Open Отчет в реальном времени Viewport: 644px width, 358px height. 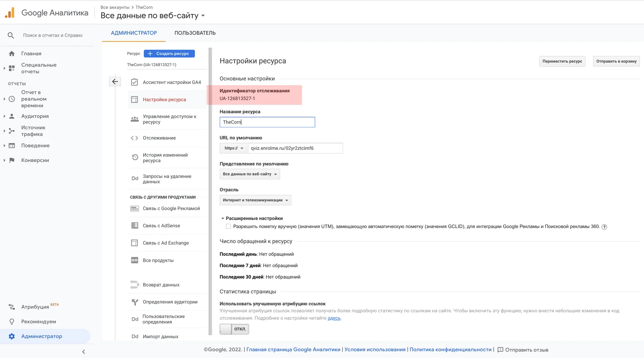[34, 99]
